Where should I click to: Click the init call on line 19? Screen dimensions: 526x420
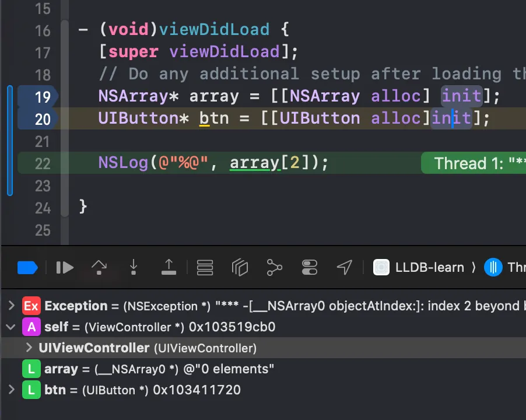pos(462,96)
